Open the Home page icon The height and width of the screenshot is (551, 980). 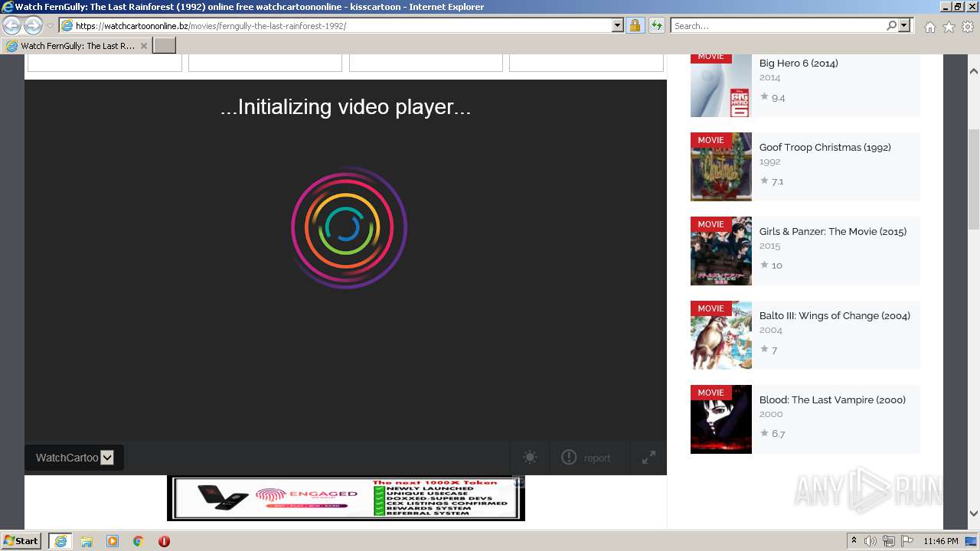[929, 27]
